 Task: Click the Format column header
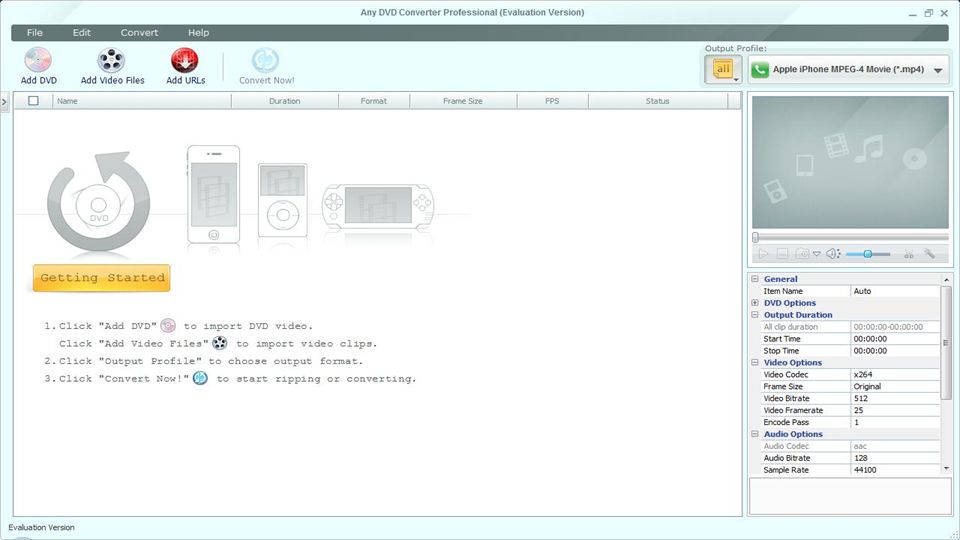(x=373, y=101)
